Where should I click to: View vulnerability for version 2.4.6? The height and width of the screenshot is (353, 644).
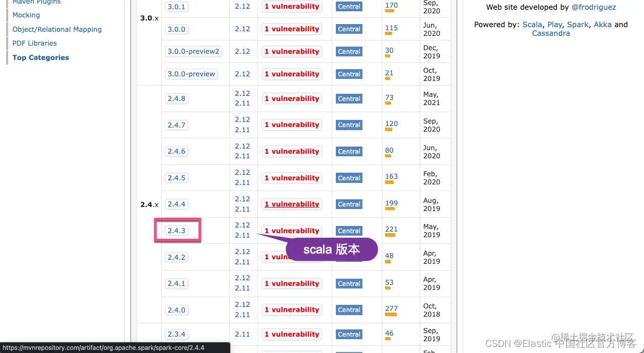pos(292,152)
